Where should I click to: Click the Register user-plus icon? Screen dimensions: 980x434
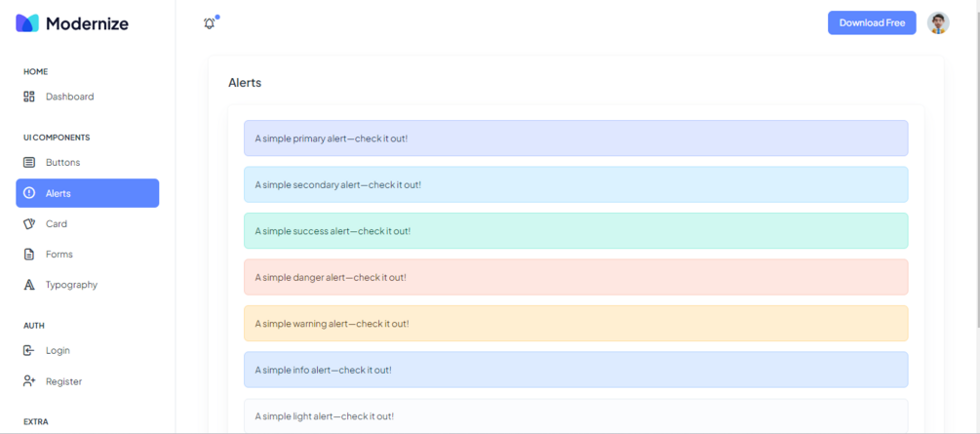click(x=28, y=380)
